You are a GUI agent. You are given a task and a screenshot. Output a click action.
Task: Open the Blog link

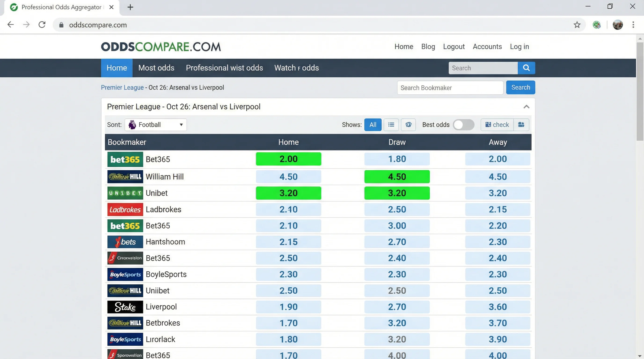pyautogui.click(x=428, y=47)
